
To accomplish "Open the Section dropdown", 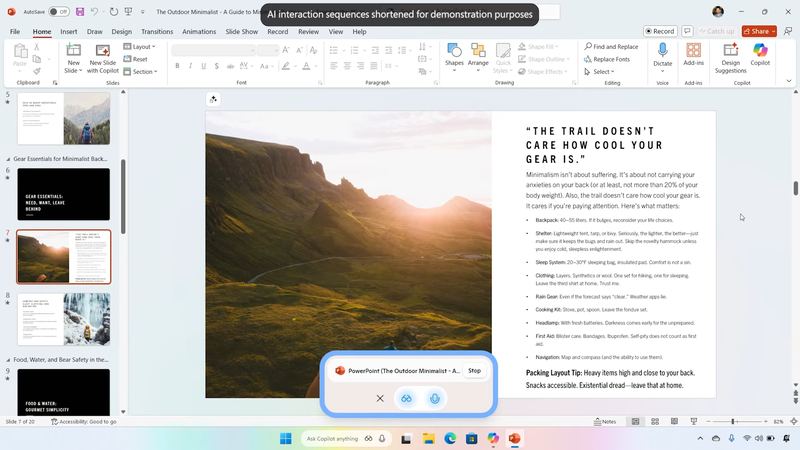I will tap(140, 71).
